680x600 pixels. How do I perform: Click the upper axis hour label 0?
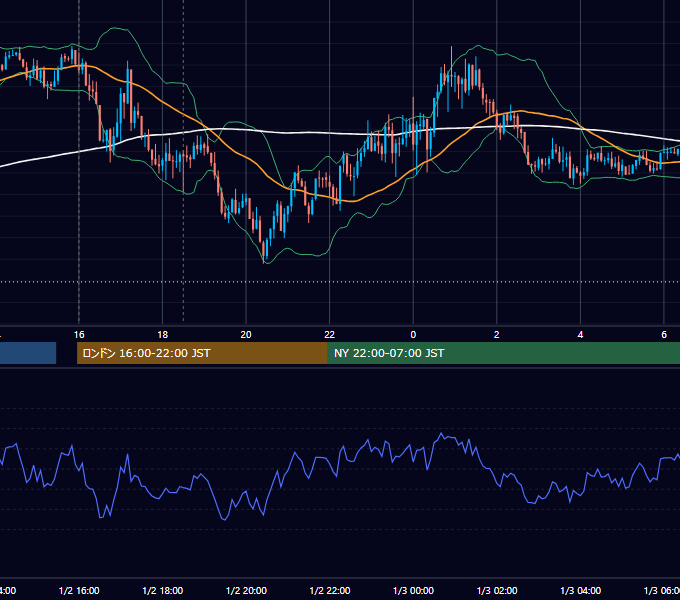(413, 335)
